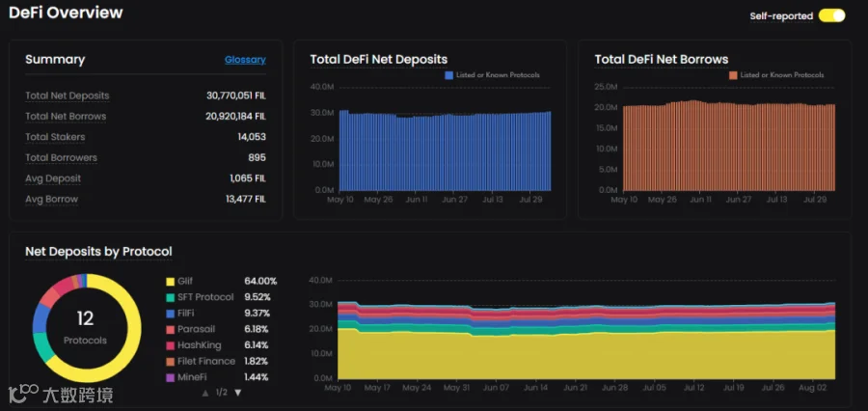This screenshot has width=868, height=411.
Task: Select the Avg Borrow label
Action: tap(51, 199)
